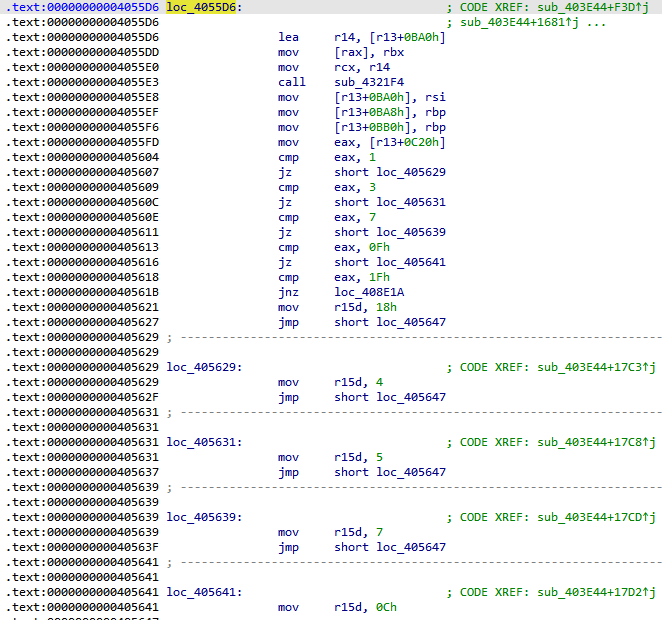
Task: Click the [r13+0C20h] operand of mov eax
Action: (x=407, y=142)
